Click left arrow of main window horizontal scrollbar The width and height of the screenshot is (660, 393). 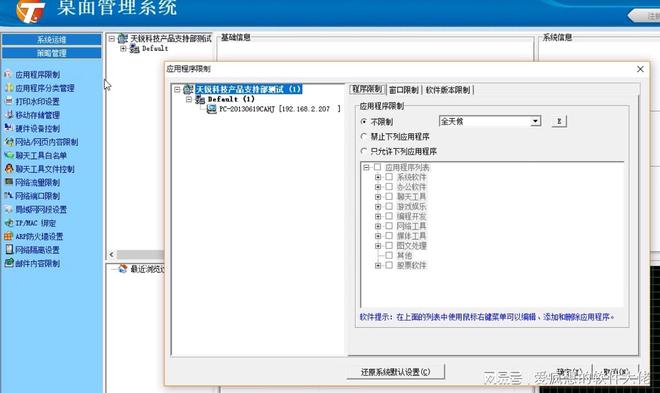(x=111, y=255)
